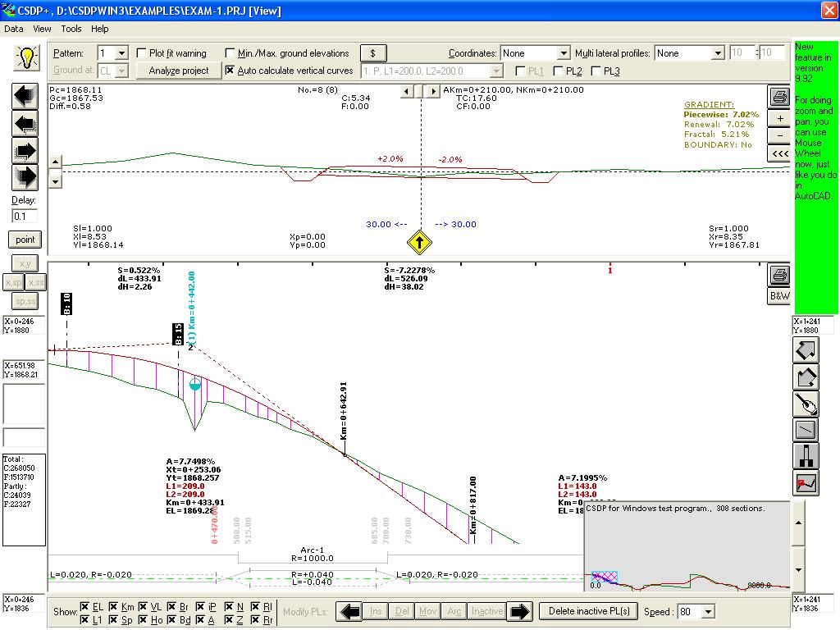Click the Modify PLs left black arrow
The width and height of the screenshot is (840, 630).
pos(349,611)
